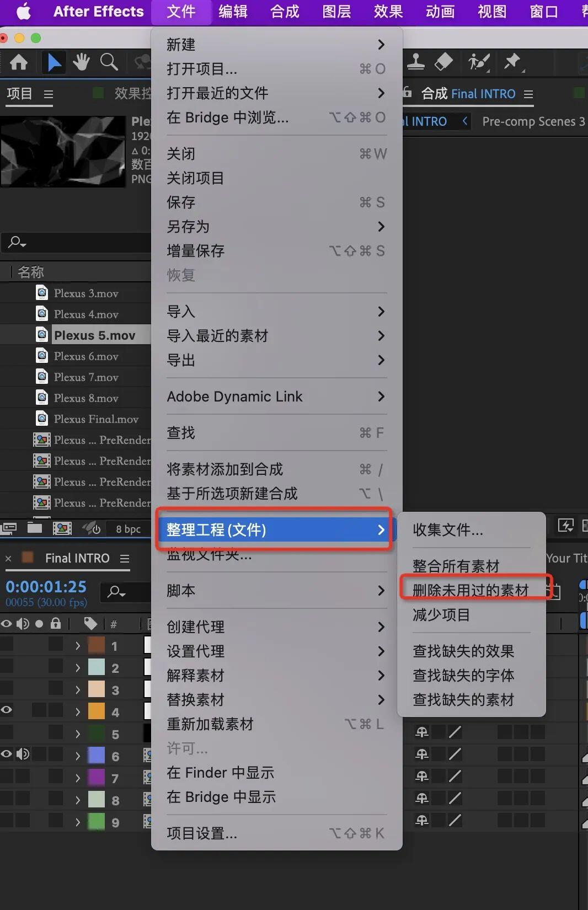Expand layer 2 disclosure arrow

[x=78, y=667]
